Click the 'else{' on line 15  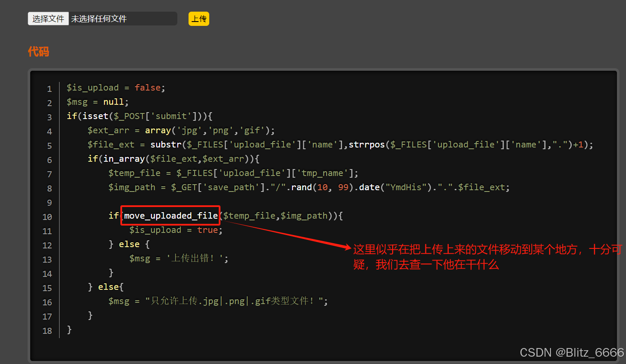[111, 287]
